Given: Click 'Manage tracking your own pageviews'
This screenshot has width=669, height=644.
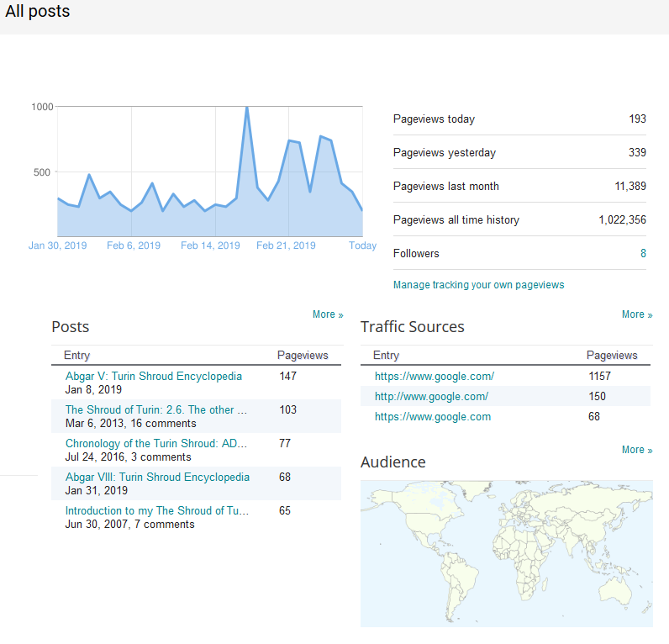Looking at the screenshot, I should coord(478,285).
